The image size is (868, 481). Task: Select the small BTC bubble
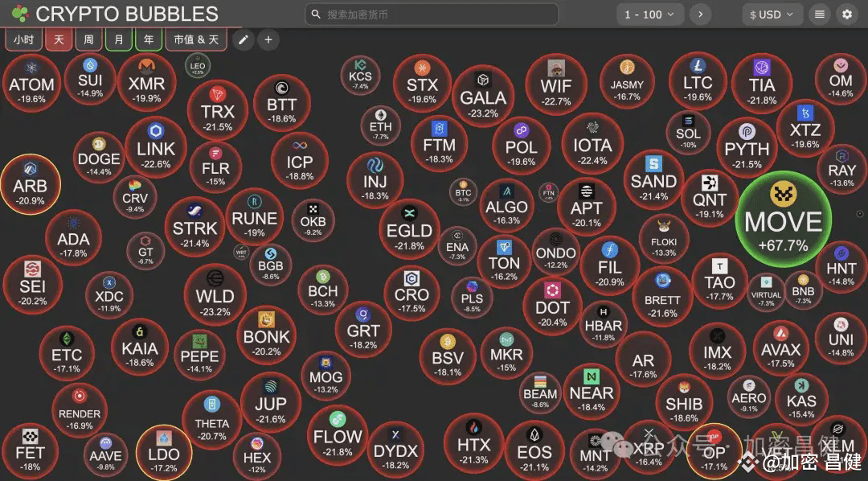coord(463,191)
